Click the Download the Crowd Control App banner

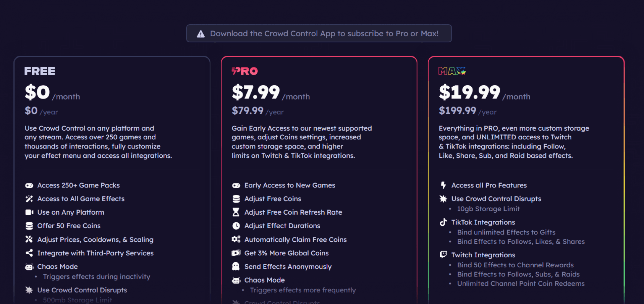point(319,33)
